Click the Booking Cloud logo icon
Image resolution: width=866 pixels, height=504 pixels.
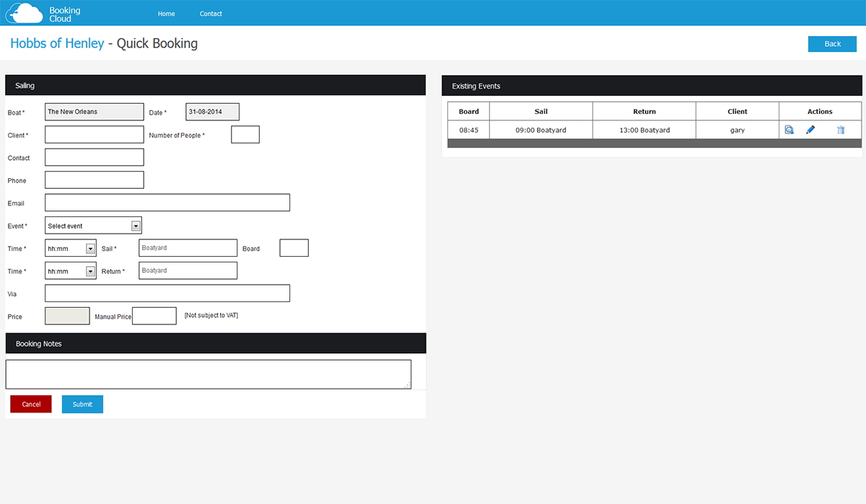tap(24, 13)
